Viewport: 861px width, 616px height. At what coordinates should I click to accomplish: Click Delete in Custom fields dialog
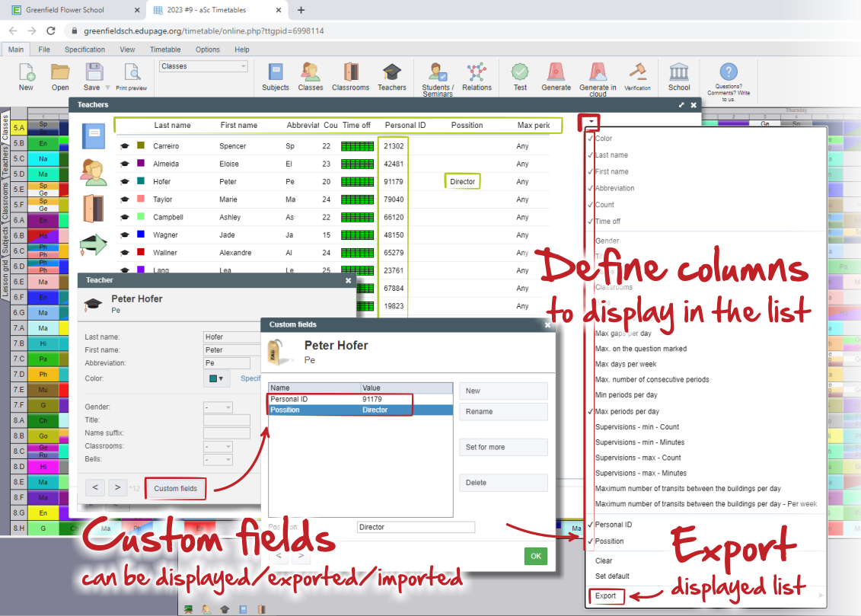tap(503, 483)
